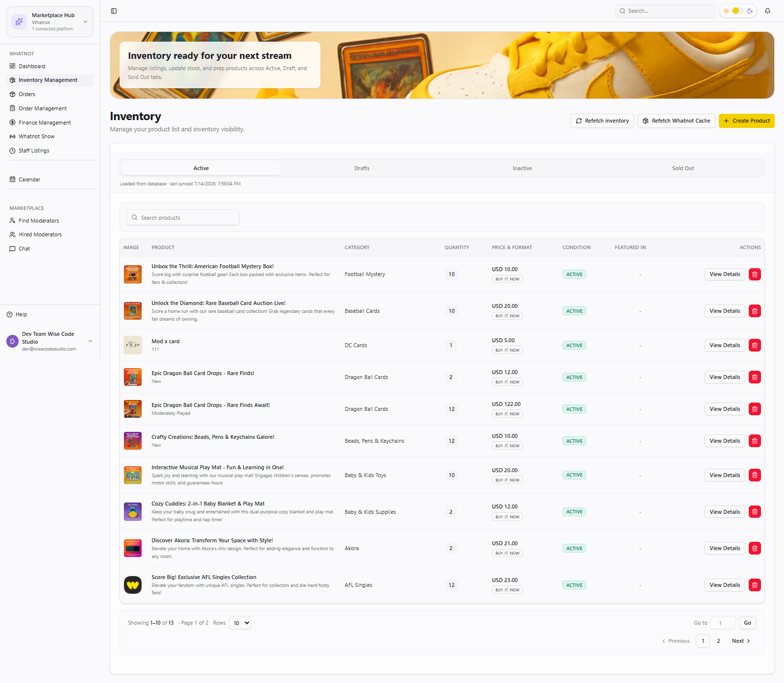Switch to the Drafts tab

pyautogui.click(x=362, y=168)
